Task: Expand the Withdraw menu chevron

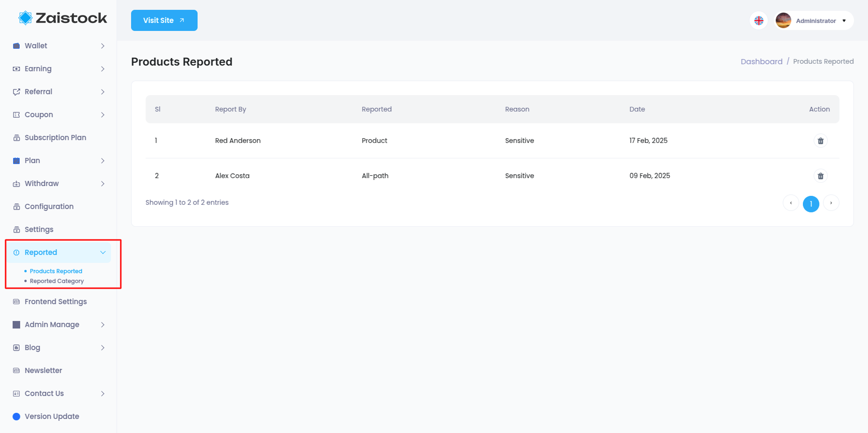Action: tap(103, 184)
